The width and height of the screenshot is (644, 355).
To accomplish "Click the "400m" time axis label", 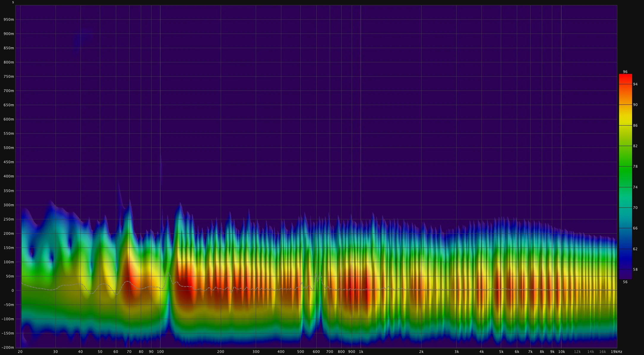I will point(9,176).
